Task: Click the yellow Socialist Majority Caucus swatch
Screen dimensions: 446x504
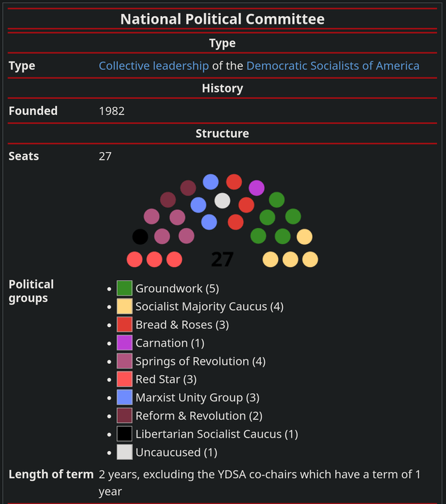Action: (x=124, y=306)
